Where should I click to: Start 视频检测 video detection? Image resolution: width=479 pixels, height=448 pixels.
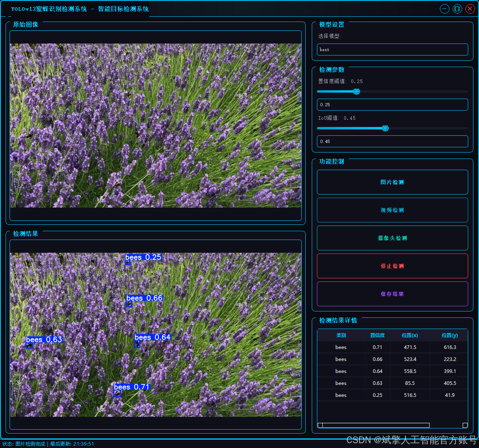pos(392,210)
